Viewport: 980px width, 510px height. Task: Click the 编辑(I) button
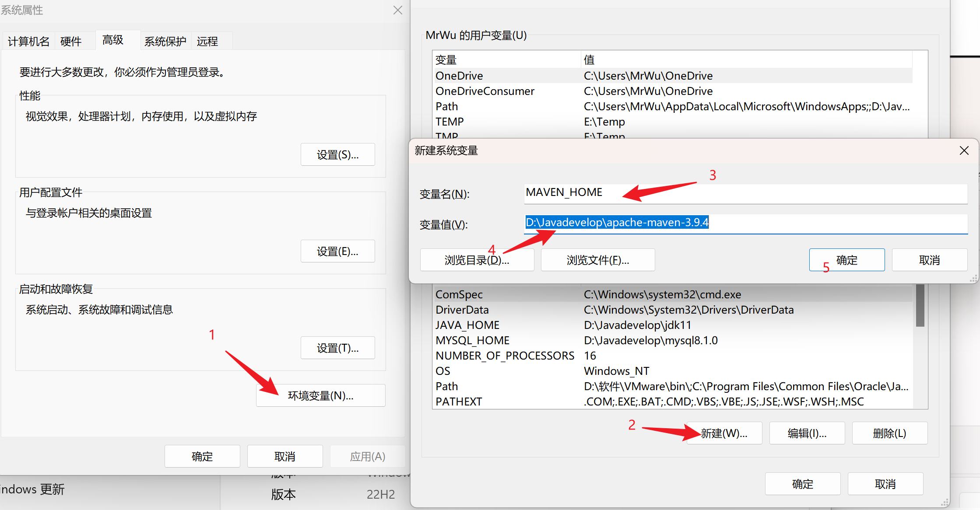point(807,433)
